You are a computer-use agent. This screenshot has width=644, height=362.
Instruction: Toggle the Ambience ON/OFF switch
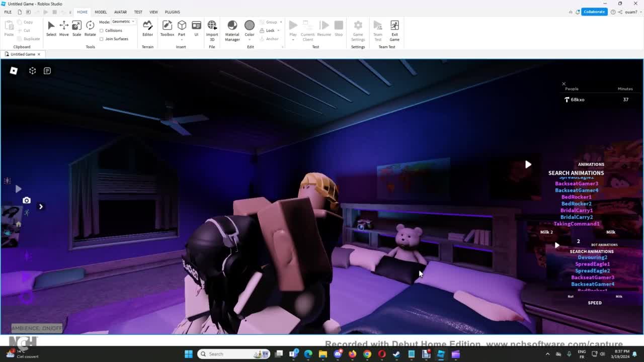(x=37, y=328)
